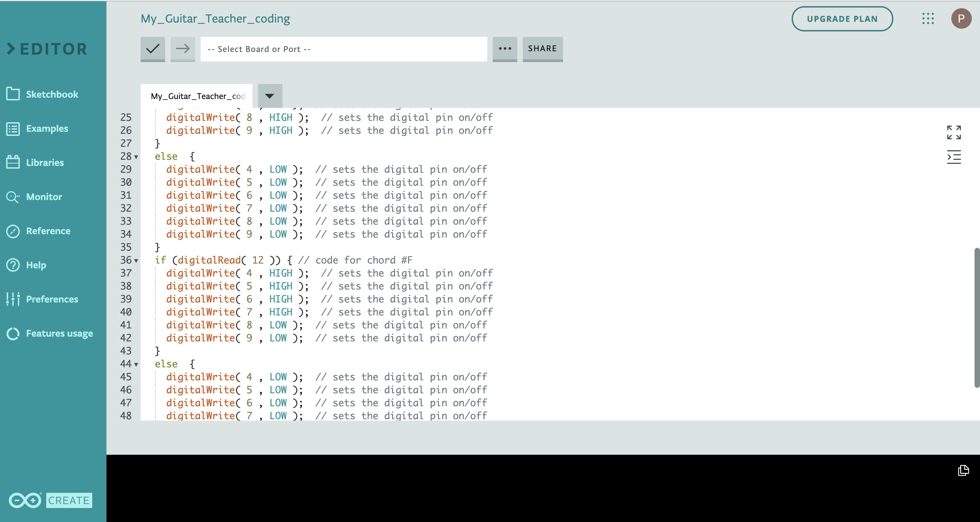This screenshot has width=980, height=522.
Task: Open the Examples panel
Action: (x=47, y=128)
